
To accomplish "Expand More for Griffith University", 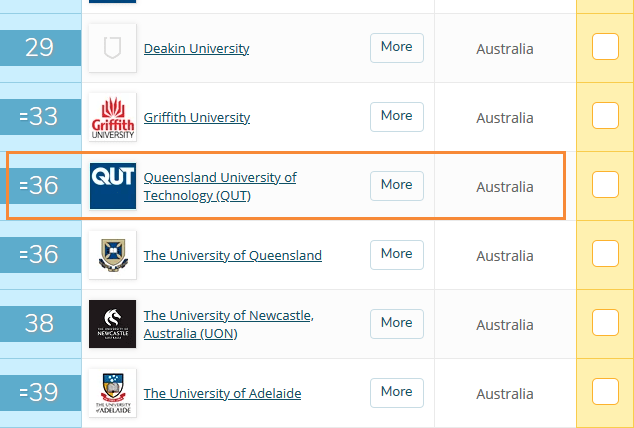I will tap(396, 116).
